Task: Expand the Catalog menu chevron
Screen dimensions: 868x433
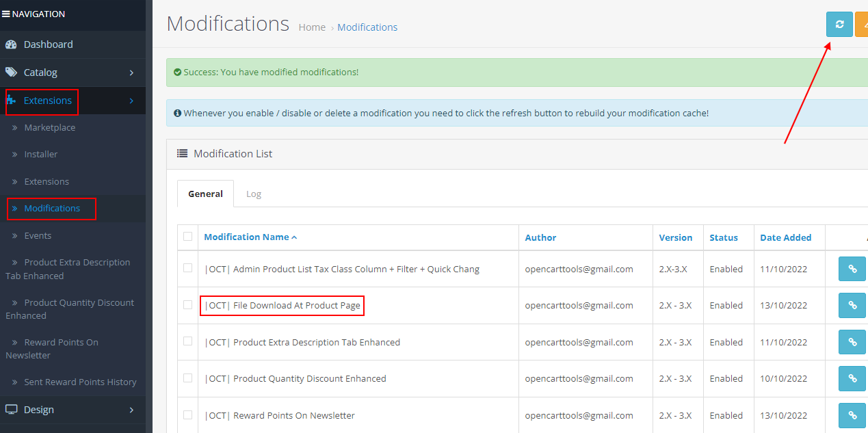Action: 131,73
